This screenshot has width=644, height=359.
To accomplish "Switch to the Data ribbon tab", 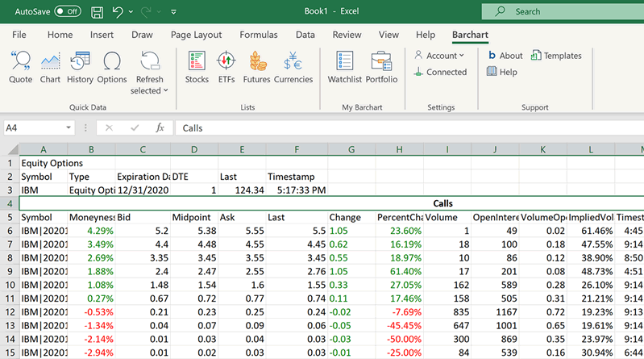I will pyautogui.click(x=305, y=35).
